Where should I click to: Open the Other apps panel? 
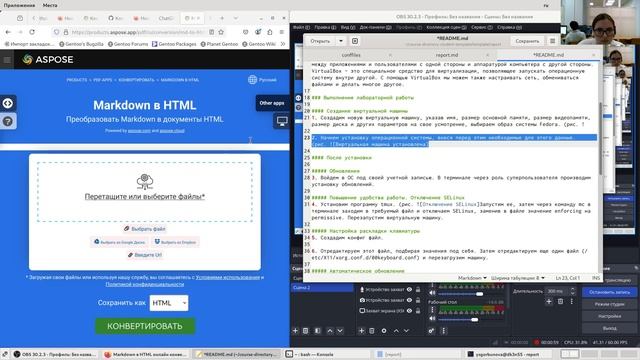pos(272,103)
